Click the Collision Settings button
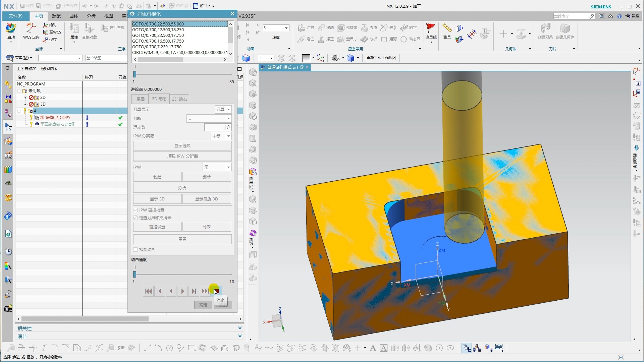This screenshot has height=362, width=644. point(157,227)
